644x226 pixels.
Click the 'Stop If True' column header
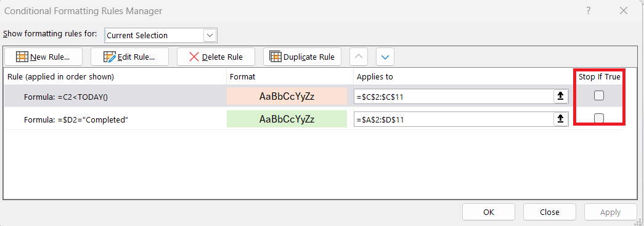point(599,77)
